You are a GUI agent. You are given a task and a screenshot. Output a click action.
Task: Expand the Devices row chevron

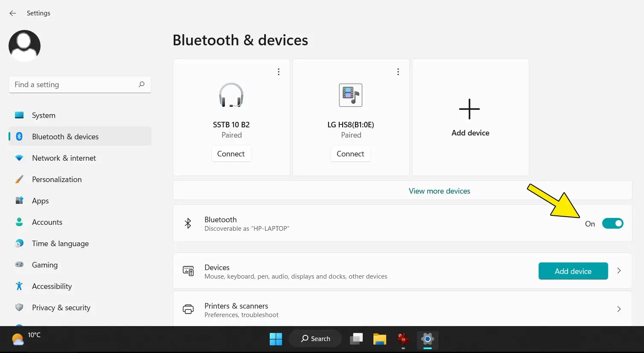click(619, 271)
